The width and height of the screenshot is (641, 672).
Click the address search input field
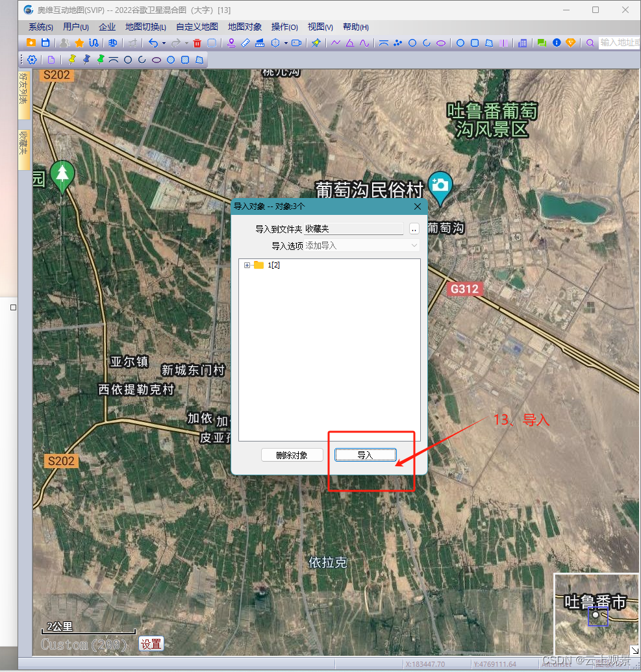coord(619,42)
